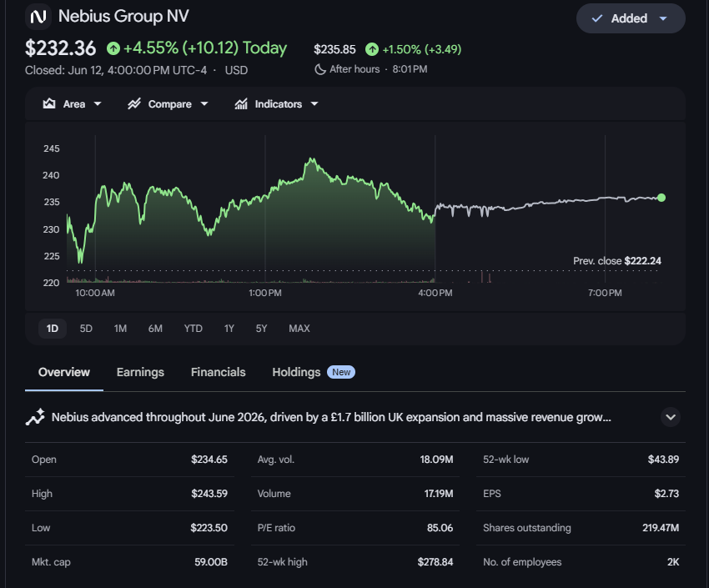Click the Compare lines icon
Image resolution: width=709 pixels, height=588 pixels.
[x=133, y=104]
